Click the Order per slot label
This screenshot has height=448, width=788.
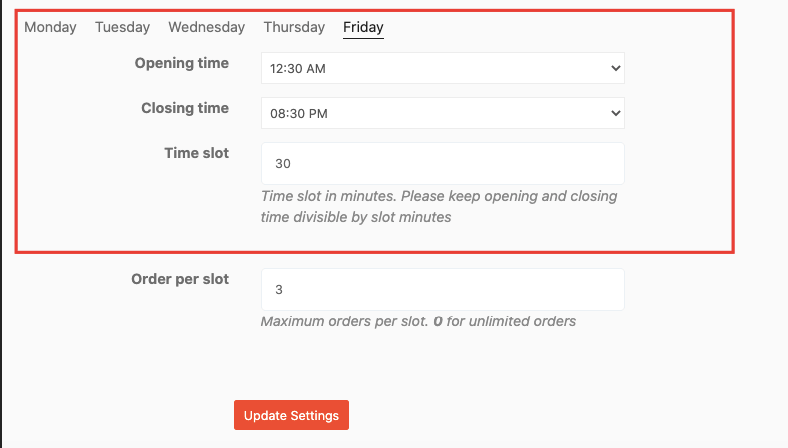point(180,279)
